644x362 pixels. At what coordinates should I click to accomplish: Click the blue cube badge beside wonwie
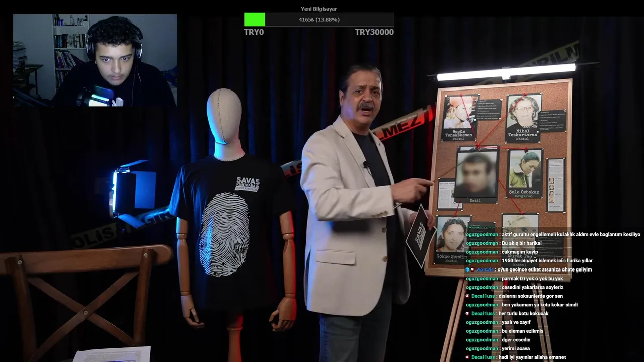[x=467, y=270]
